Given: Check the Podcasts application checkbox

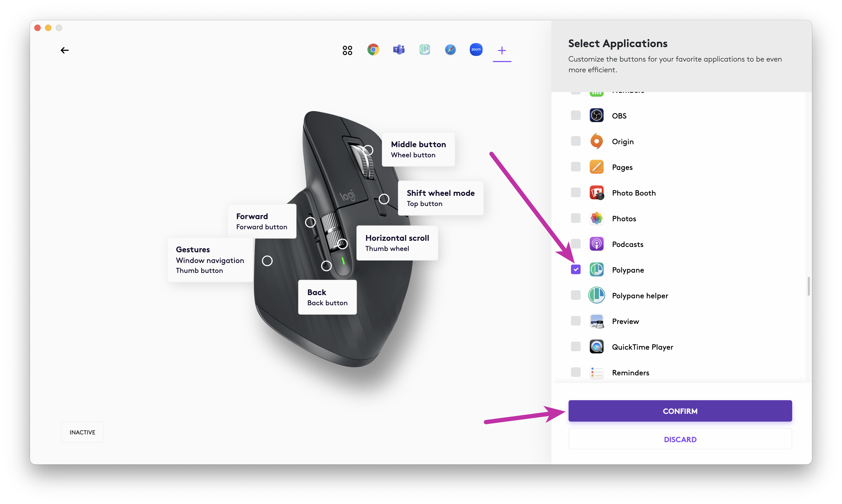Looking at the screenshot, I should coord(575,244).
